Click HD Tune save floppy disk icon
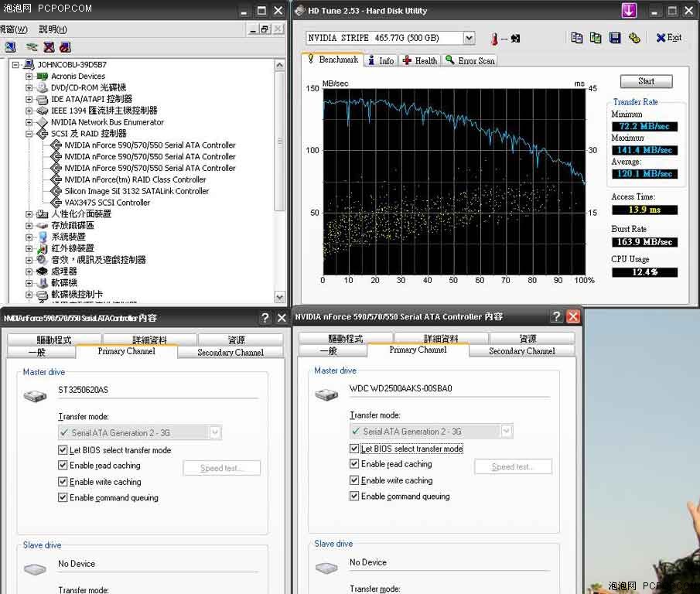Image resolution: width=700 pixels, height=594 pixels. point(615,38)
